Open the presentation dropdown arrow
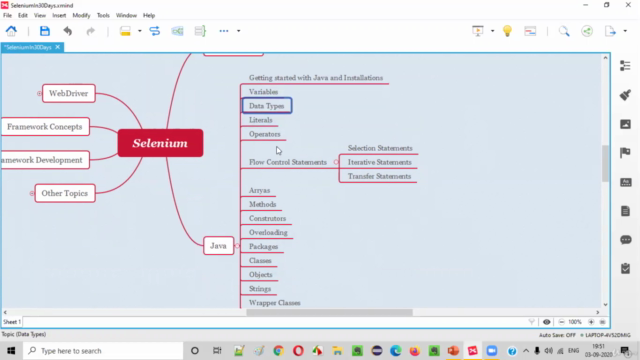Image resolution: width=640 pixels, height=360 pixels. click(492, 31)
